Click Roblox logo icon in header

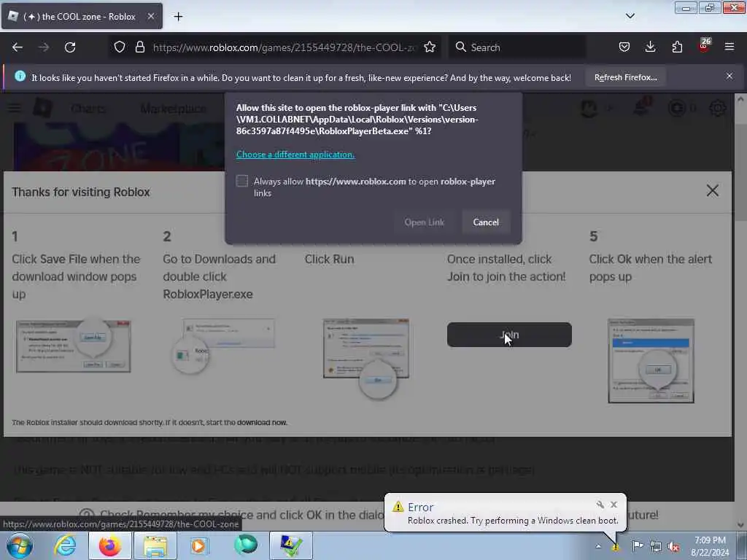[x=43, y=108]
